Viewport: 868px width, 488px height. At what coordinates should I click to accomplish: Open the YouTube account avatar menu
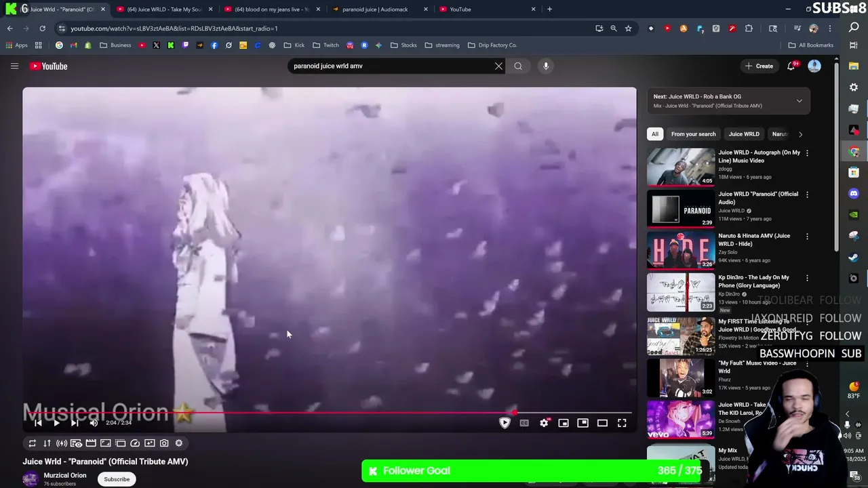click(814, 66)
